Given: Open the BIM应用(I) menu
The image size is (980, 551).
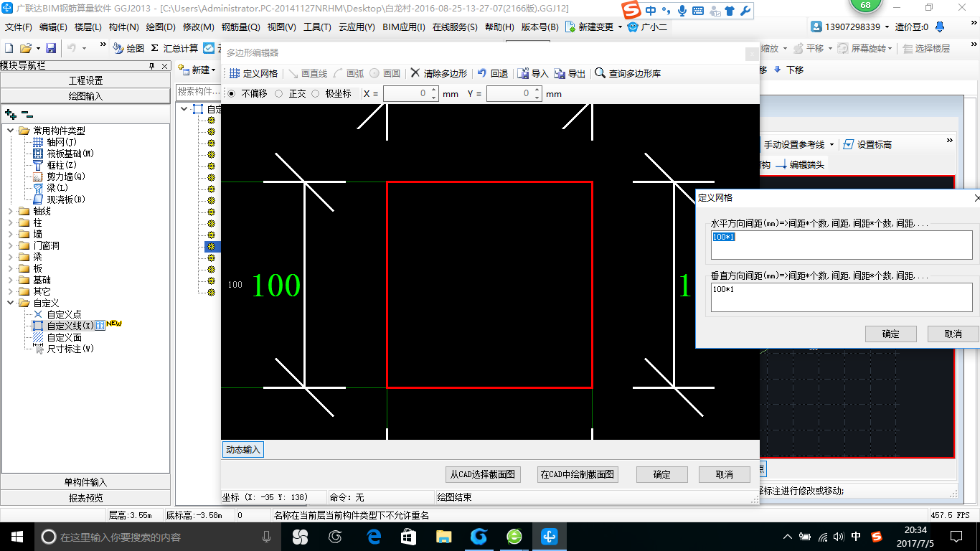Looking at the screenshot, I should (404, 27).
